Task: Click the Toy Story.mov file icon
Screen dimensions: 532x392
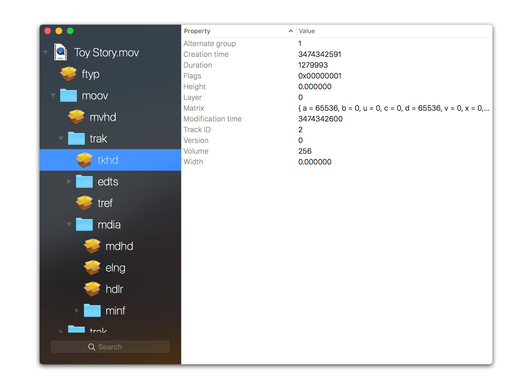Action: point(61,52)
